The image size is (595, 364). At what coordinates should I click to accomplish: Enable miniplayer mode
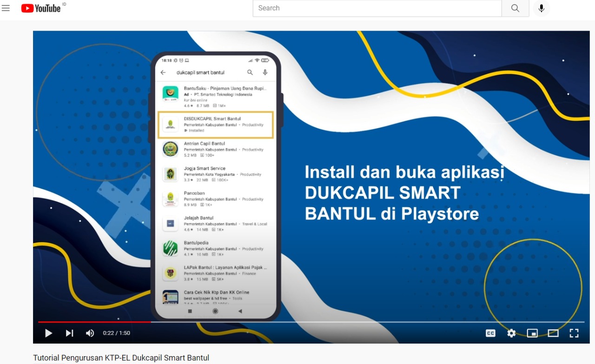(532, 333)
